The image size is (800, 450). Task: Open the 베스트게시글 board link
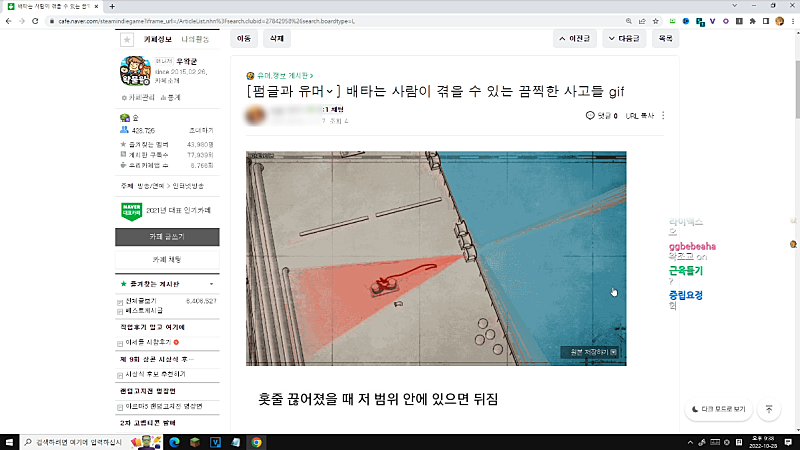(144, 311)
